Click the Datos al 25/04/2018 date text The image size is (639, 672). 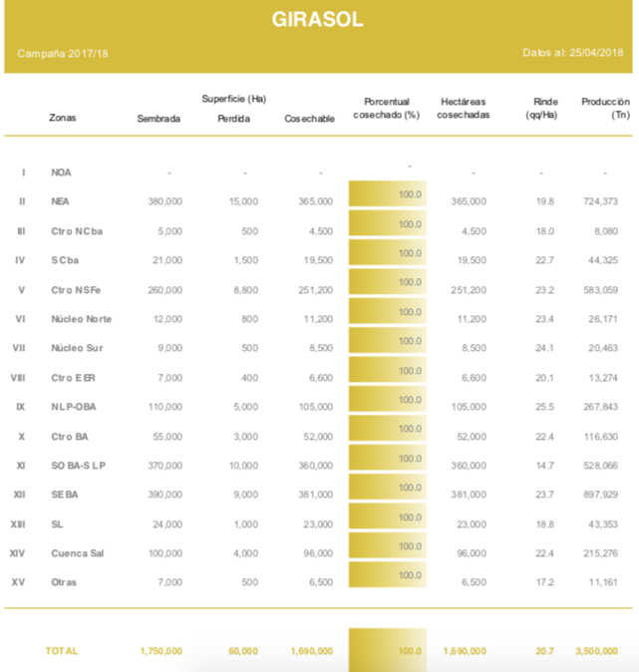[572, 52]
